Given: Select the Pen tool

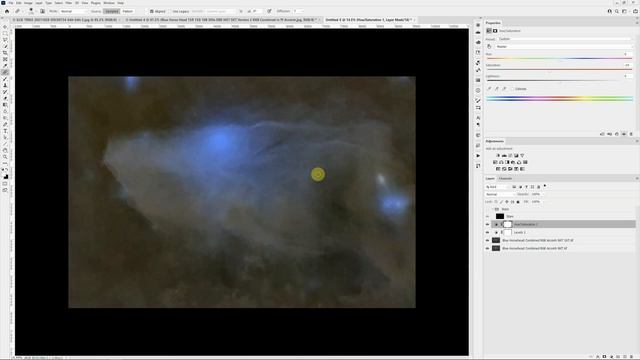Looking at the screenshot, I should coord(5,124).
